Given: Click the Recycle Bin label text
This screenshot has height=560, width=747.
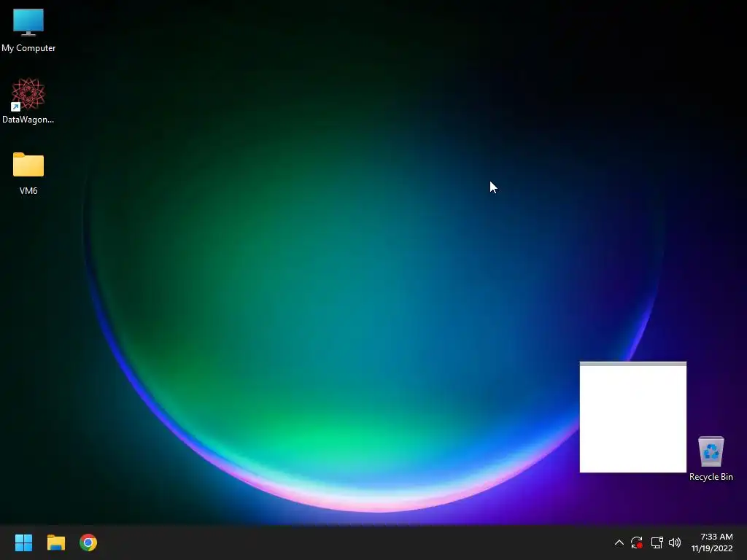Looking at the screenshot, I should (x=711, y=477).
